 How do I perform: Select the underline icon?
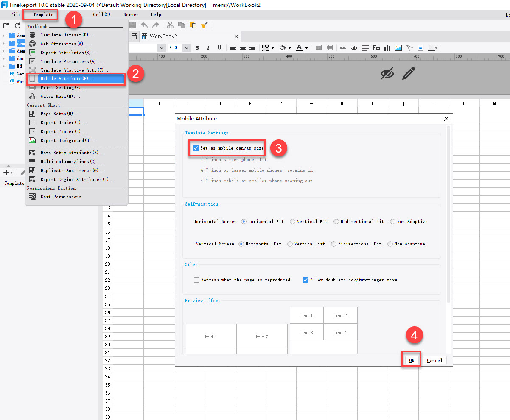tap(219, 47)
